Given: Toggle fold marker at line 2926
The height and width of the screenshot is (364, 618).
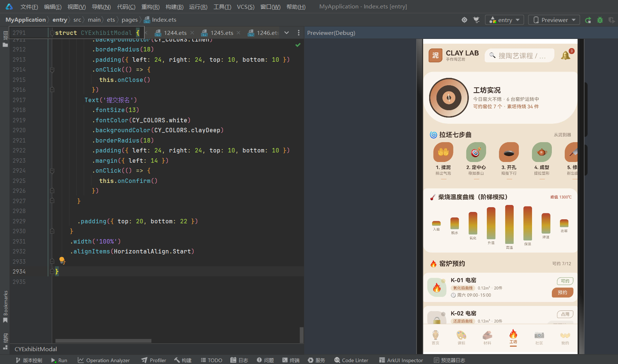Looking at the screenshot, I should (52, 191).
